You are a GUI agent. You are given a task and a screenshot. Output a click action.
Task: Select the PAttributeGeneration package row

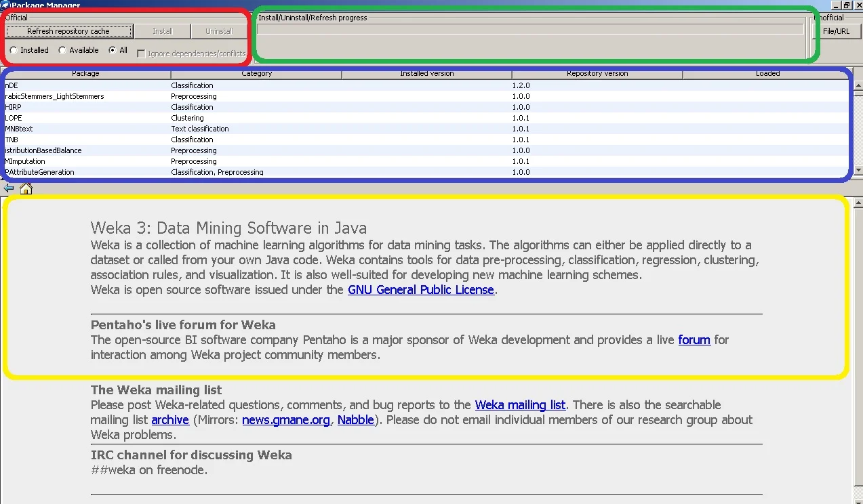point(426,172)
